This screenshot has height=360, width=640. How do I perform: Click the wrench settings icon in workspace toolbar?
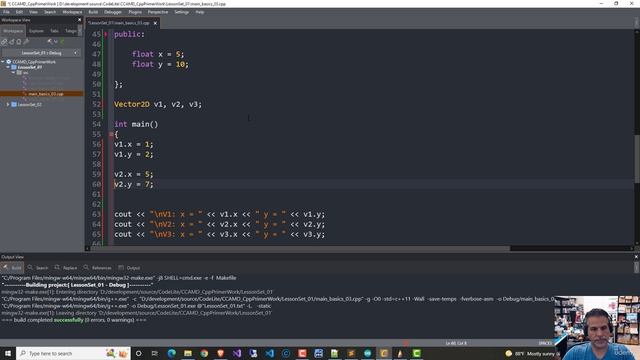click(26, 42)
